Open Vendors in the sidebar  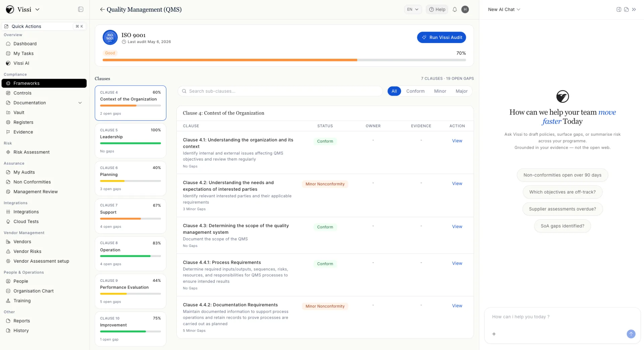(x=44, y=242)
